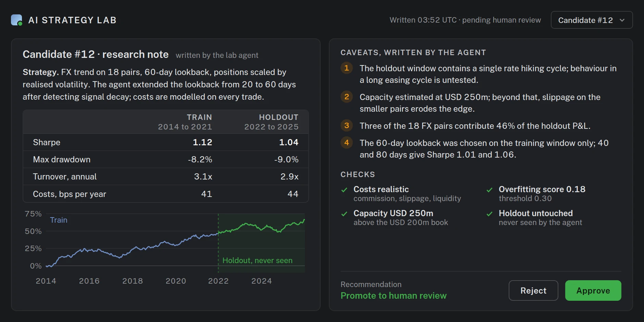Click the TRAIN column header
Screen dimensions: 644x322
(x=199, y=117)
